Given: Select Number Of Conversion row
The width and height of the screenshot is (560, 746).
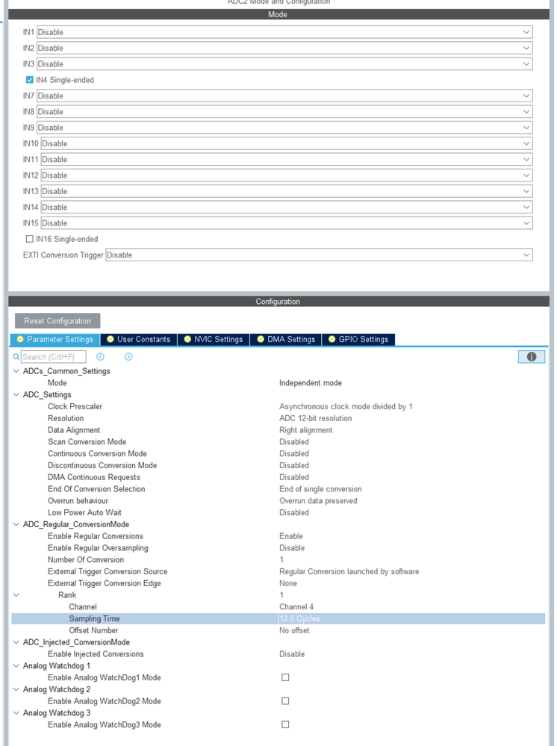Looking at the screenshot, I should (278, 560).
